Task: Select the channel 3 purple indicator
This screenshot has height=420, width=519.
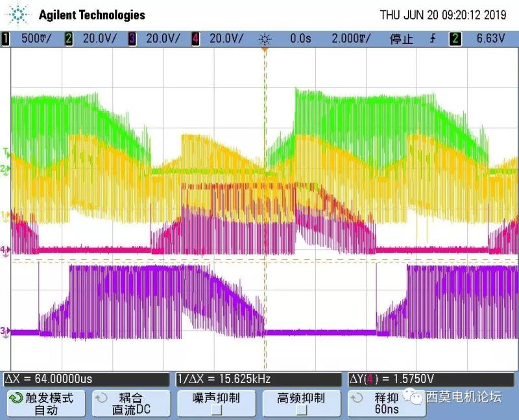Action: coord(132,39)
